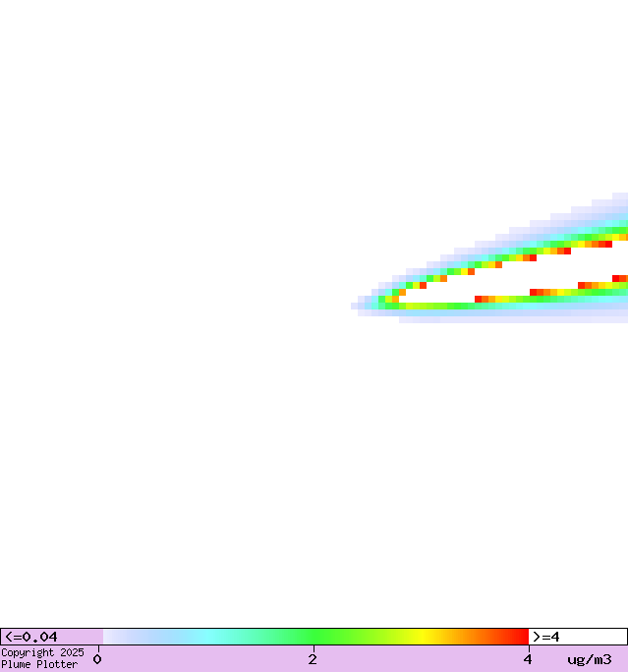The height and width of the screenshot is (672, 628).
Task: Click the color gradient scale bar
Action: (x=315, y=637)
